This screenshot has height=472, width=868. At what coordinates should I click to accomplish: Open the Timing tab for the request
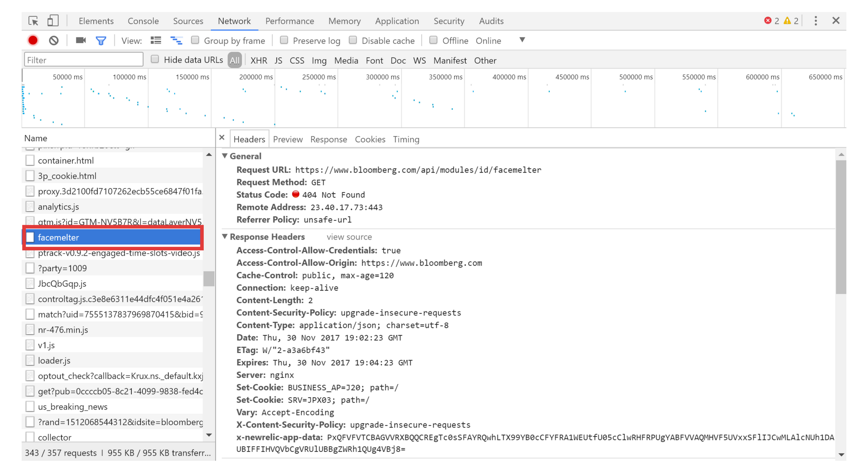pyautogui.click(x=406, y=139)
